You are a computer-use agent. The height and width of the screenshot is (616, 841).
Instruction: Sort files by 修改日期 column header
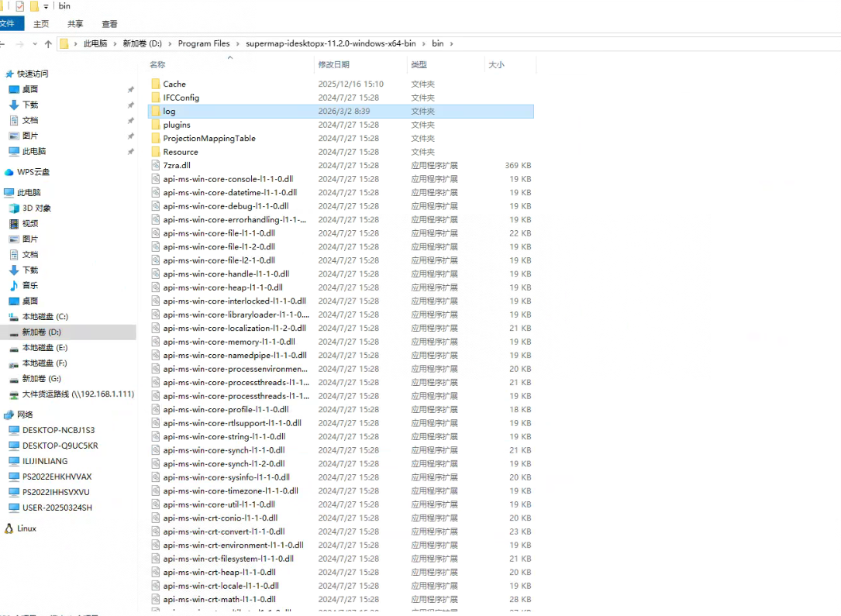pyautogui.click(x=333, y=65)
